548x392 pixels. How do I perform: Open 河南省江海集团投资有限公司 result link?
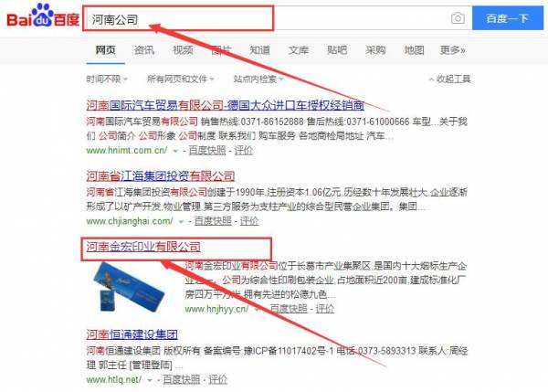pos(161,175)
